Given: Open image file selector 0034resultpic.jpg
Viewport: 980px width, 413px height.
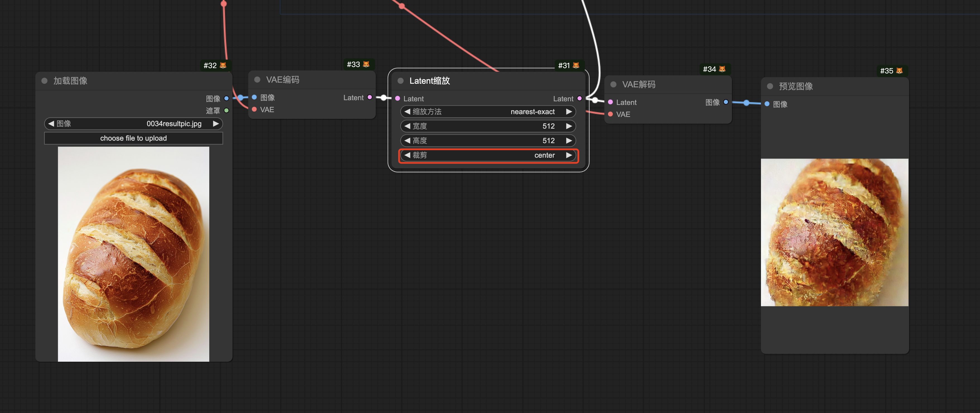Looking at the screenshot, I should 133,124.
